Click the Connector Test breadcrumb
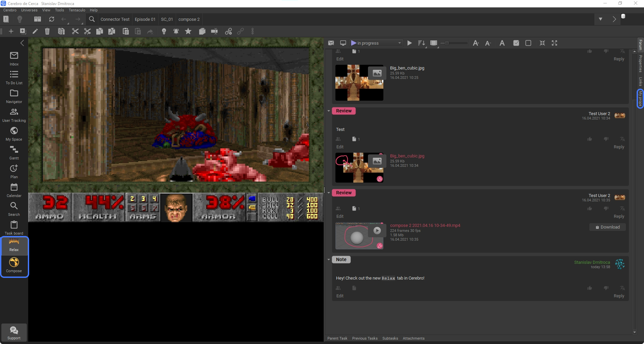644x344 pixels. tap(115, 19)
